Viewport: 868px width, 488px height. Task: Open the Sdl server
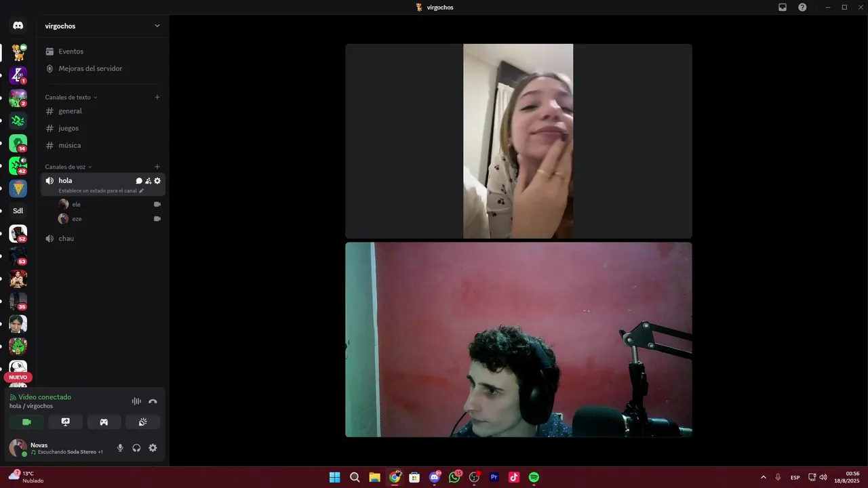pyautogui.click(x=18, y=211)
